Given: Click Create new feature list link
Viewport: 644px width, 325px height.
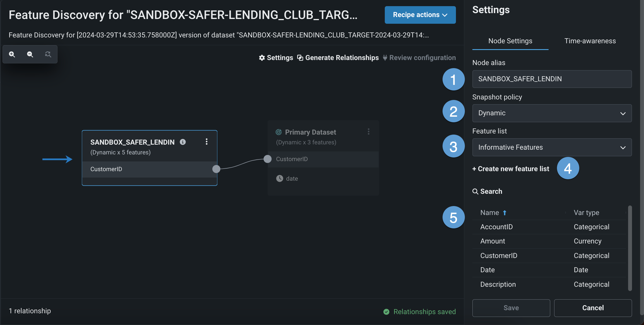Looking at the screenshot, I should pyautogui.click(x=511, y=169).
